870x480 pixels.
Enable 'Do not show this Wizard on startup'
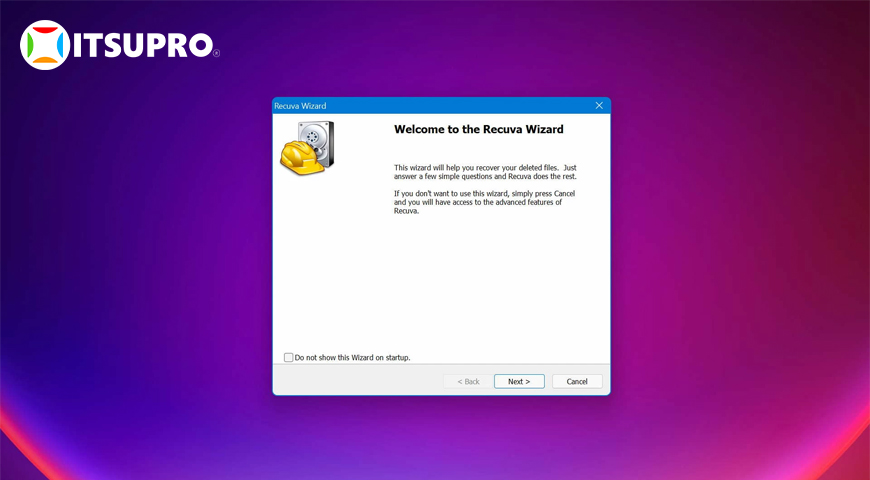click(289, 357)
